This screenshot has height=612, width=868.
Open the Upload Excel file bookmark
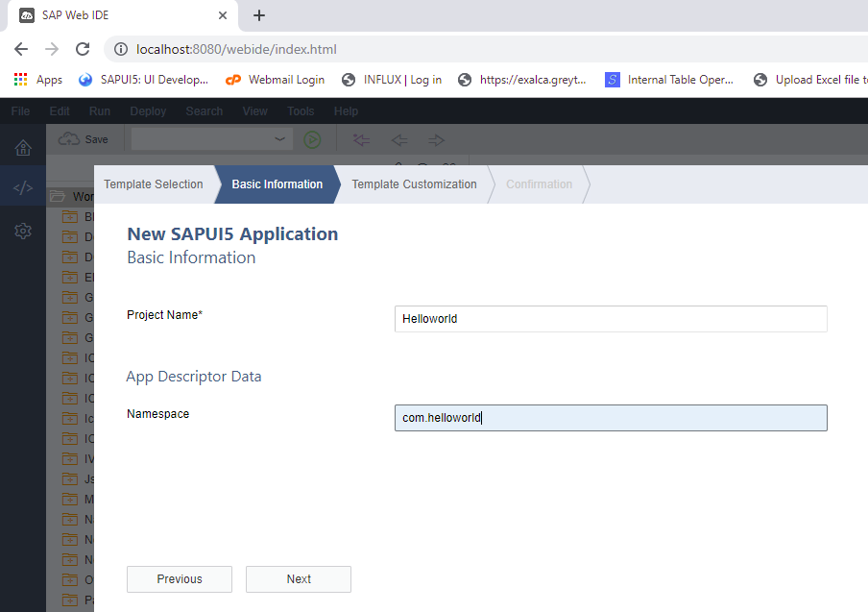click(810, 80)
